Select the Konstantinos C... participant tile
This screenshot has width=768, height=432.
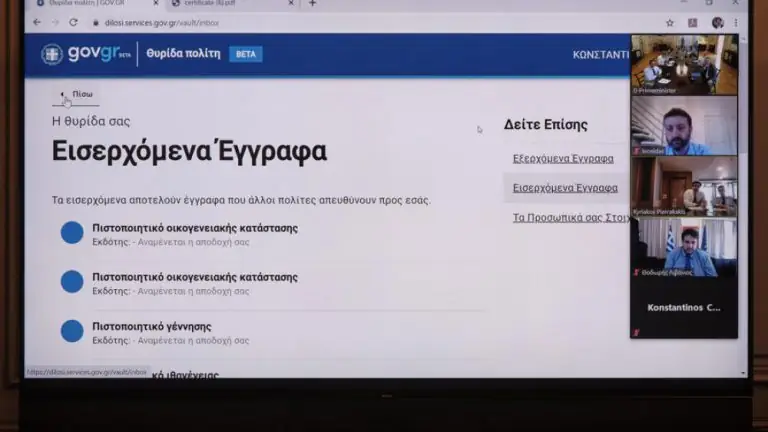[x=684, y=308]
